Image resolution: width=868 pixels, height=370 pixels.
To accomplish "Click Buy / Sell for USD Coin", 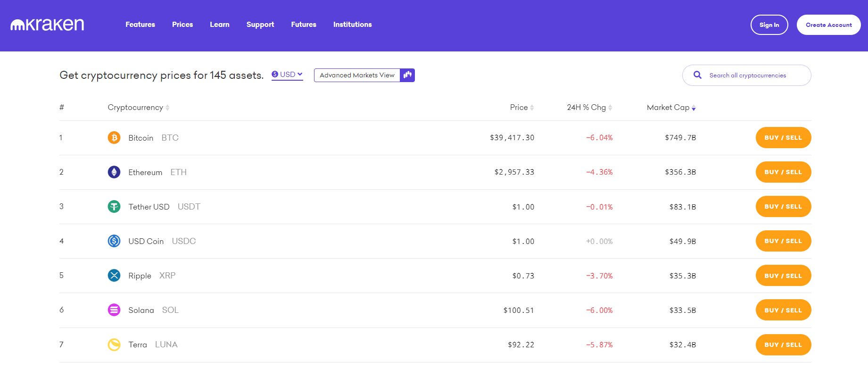I will [x=783, y=241].
